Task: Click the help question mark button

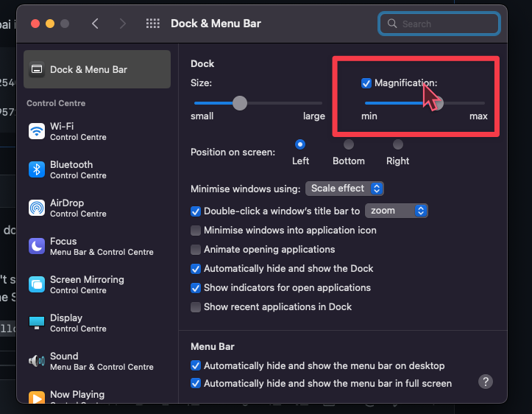Action: 486,382
